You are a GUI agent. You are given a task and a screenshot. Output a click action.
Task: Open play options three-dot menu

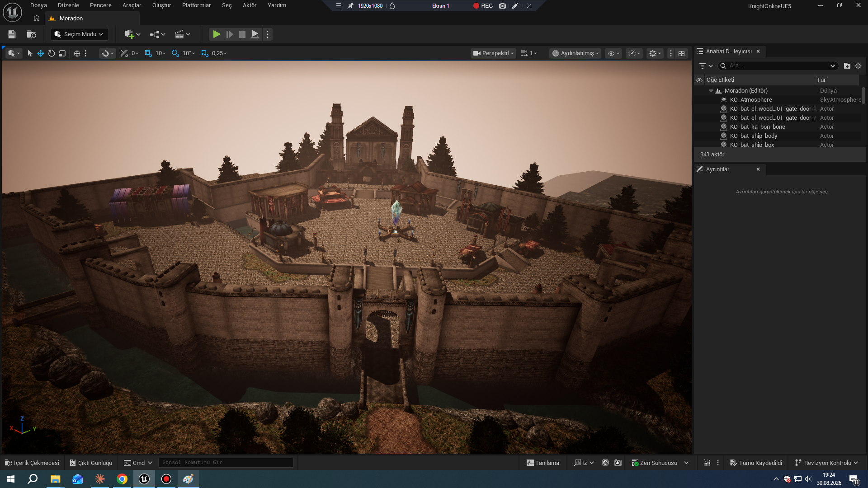point(268,34)
